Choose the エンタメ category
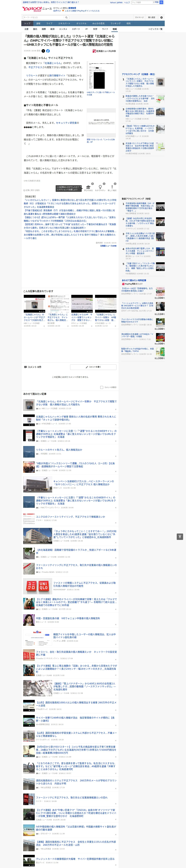 click(x=63, y=29)
